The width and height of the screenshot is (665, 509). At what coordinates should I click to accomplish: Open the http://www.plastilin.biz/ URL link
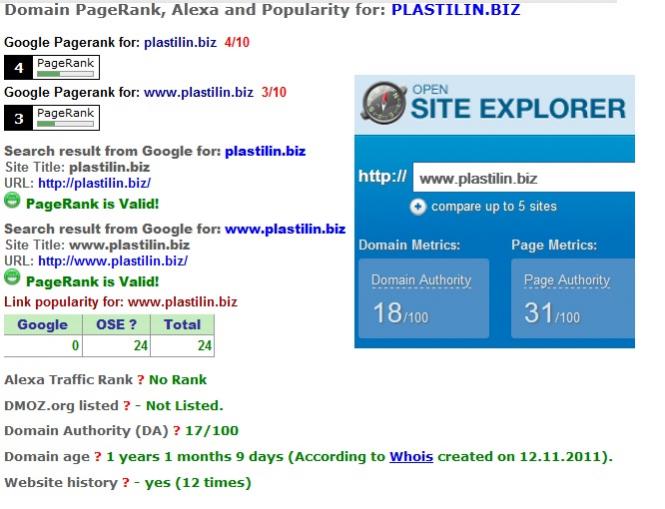pyautogui.click(x=113, y=261)
